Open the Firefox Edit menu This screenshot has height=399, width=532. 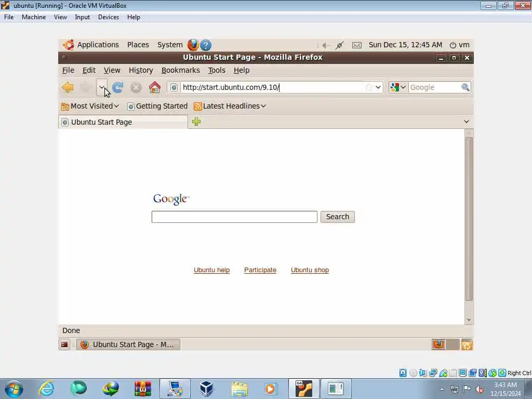point(89,70)
